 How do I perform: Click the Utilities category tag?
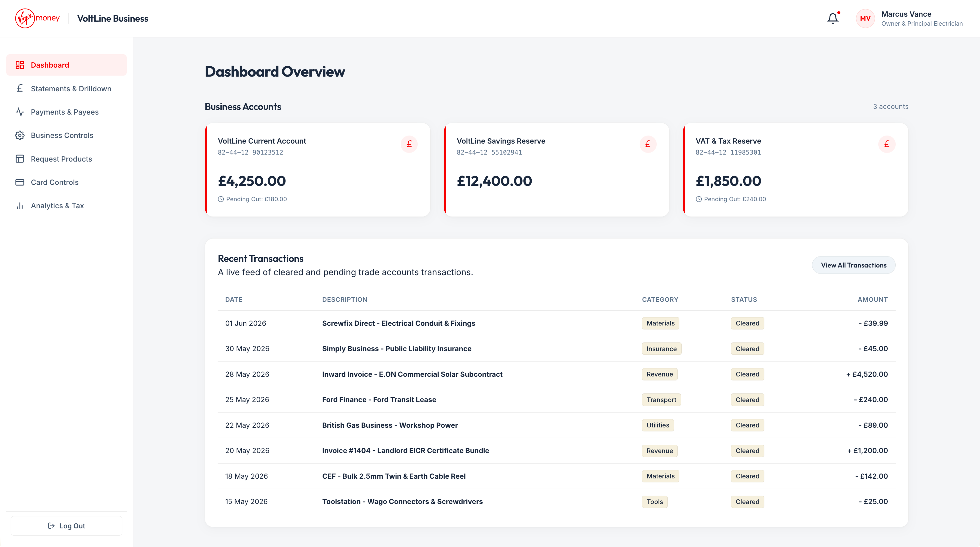tap(658, 425)
